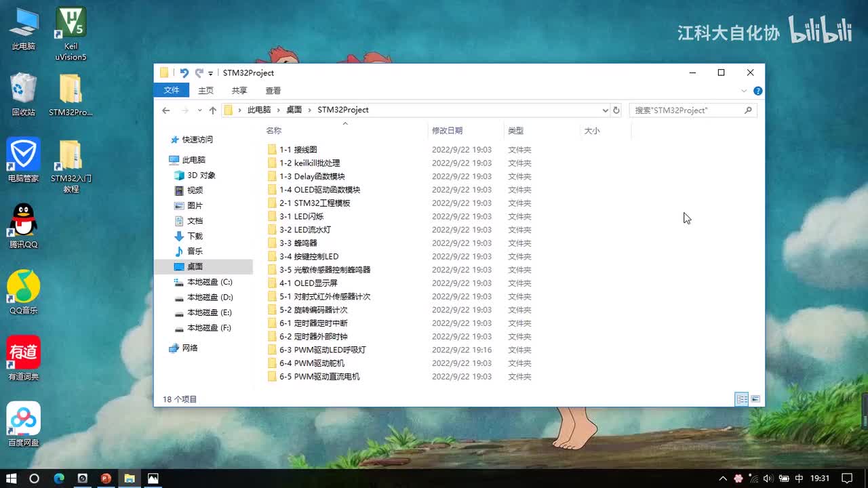Image resolution: width=868 pixels, height=488 pixels.
Task: Open PowerPoint from taskbar
Action: (x=106, y=478)
